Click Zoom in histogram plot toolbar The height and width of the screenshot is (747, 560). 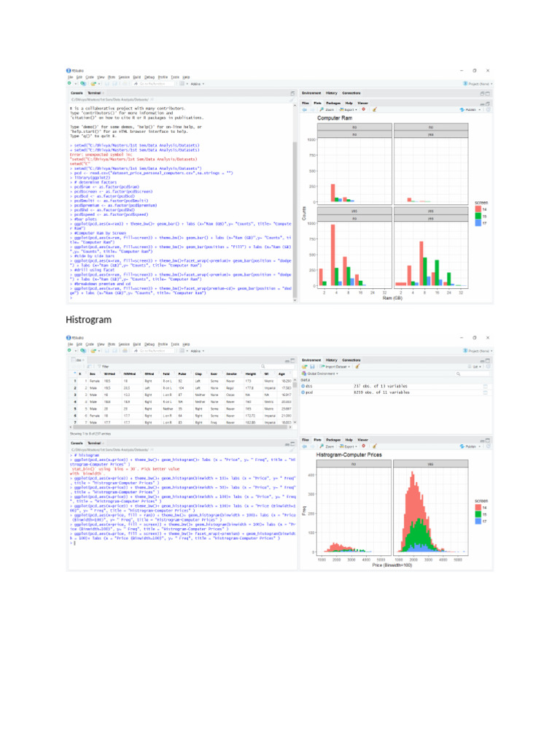click(x=327, y=446)
